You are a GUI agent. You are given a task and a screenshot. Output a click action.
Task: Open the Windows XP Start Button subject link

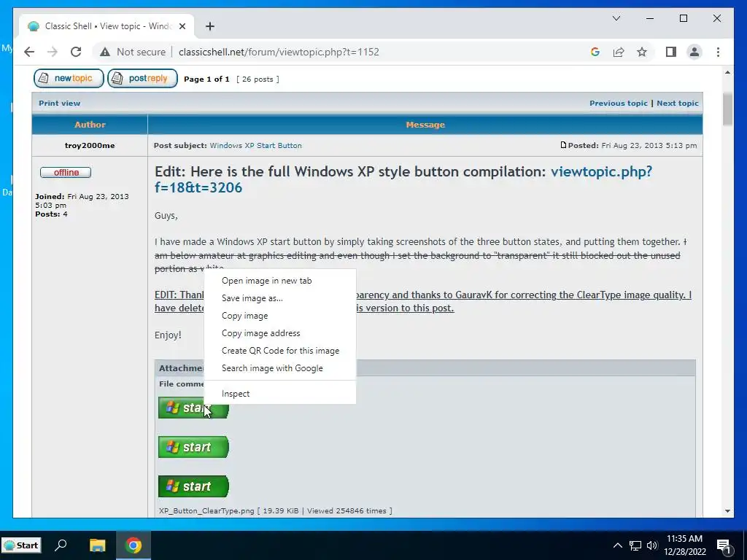pos(256,145)
